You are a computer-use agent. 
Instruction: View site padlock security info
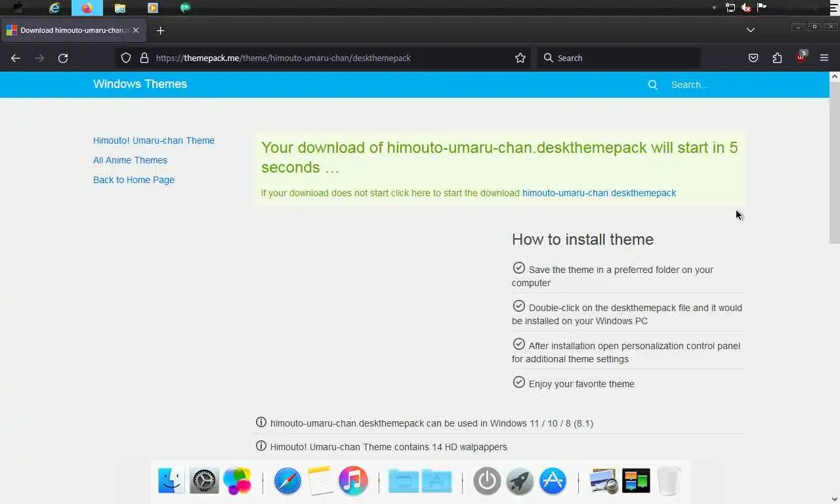[x=144, y=58]
